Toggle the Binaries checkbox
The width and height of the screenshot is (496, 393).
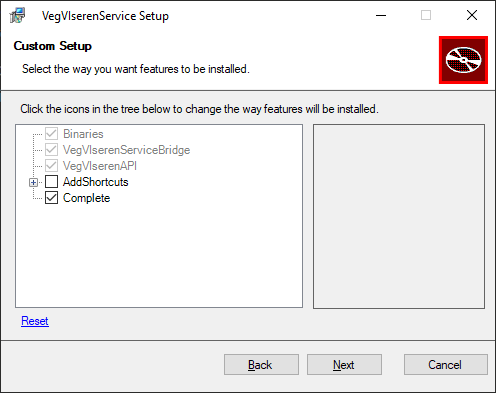point(51,134)
